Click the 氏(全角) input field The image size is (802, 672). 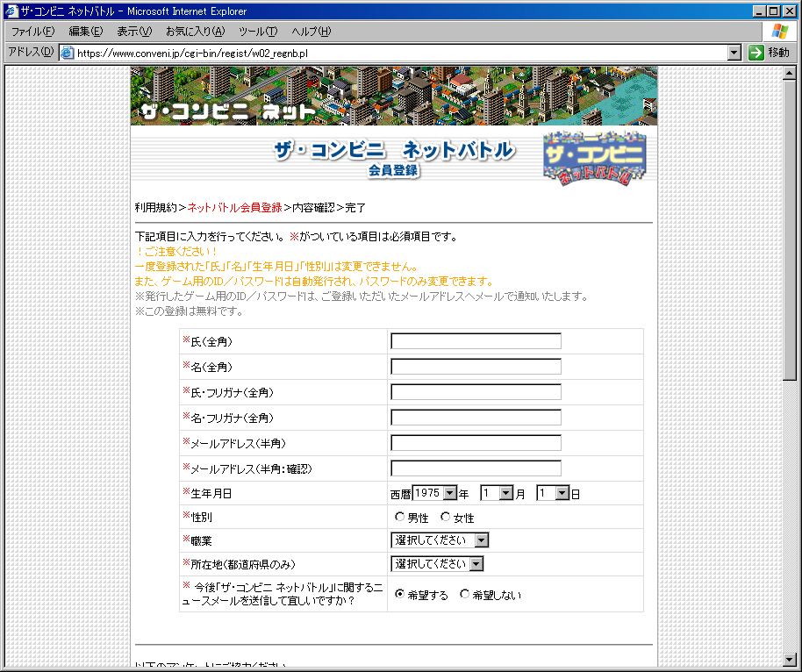[x=476, y=341]
